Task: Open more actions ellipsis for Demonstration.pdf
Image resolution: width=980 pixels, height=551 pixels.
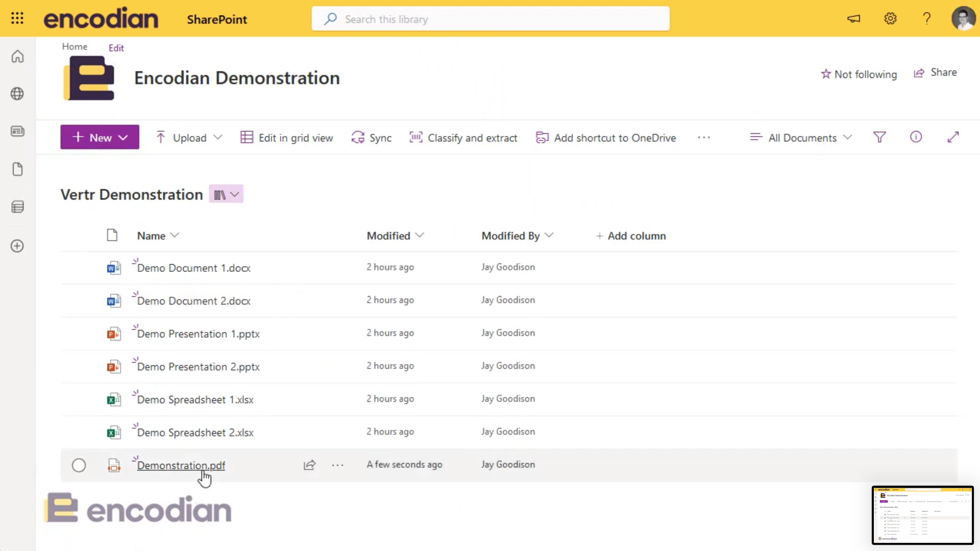Action: click(x=337, y=465)
